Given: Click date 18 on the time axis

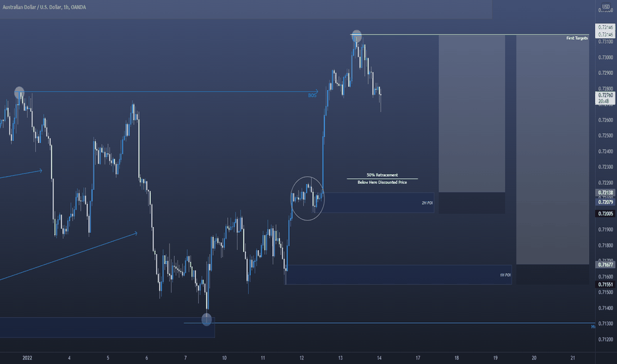Looking at the screenshot, I should (x=457, y=358).
